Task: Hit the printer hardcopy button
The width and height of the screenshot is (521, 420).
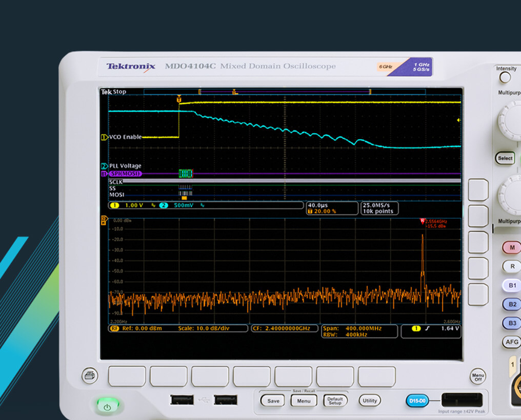Action: pos(90,375)
